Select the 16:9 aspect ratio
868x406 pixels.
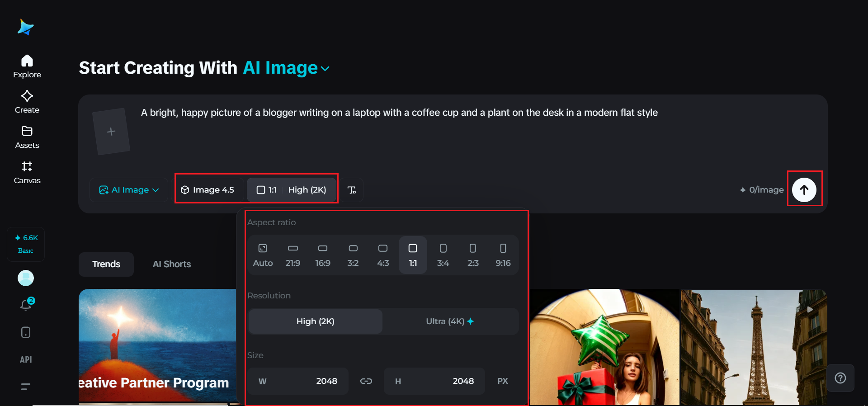pyautogui.click(x=323, y=255)
